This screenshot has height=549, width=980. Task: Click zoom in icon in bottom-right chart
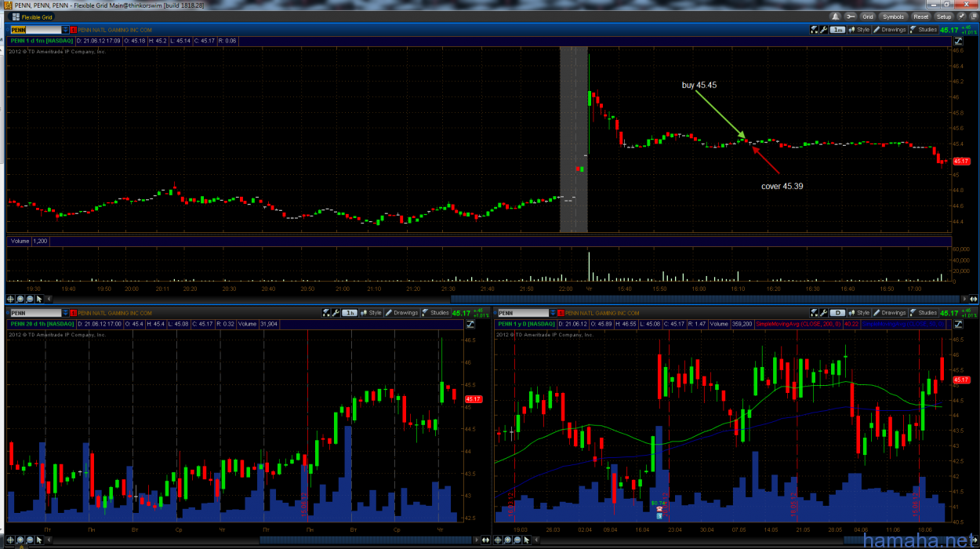(x=507, y=540)
